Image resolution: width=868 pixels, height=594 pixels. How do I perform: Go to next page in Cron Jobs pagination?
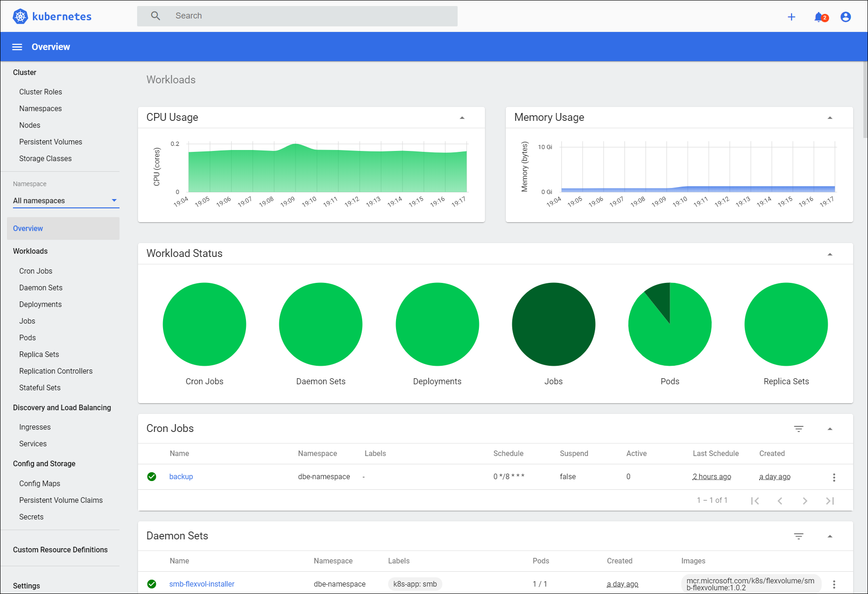[805, 500]
